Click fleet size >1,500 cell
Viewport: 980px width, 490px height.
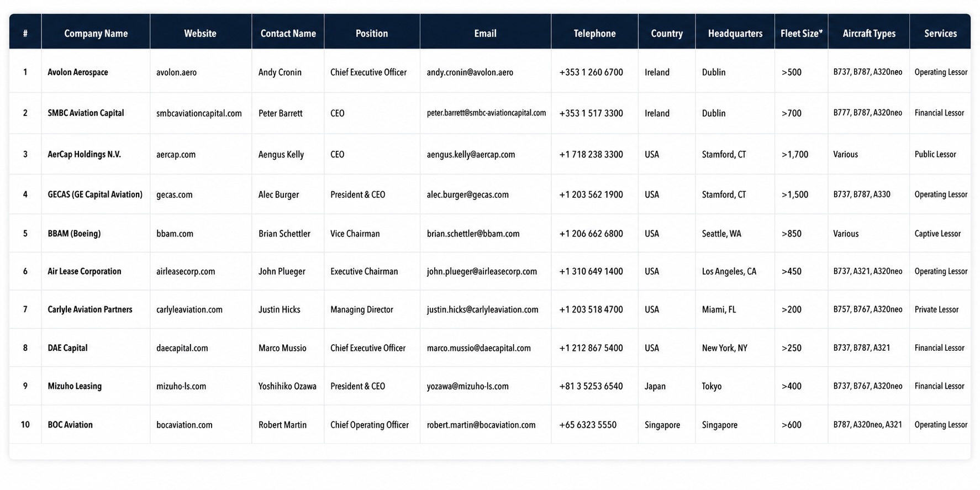click(x=795, y=194)
